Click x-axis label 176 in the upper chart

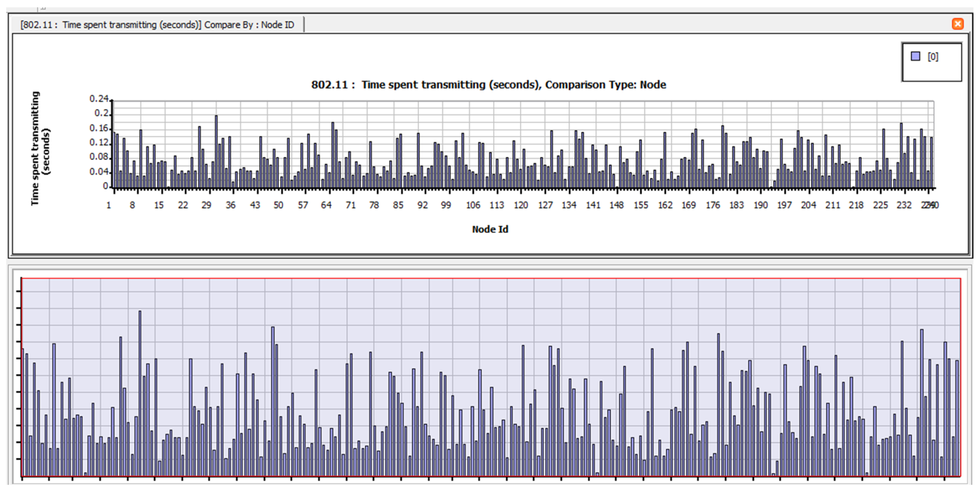pos(713,205)
